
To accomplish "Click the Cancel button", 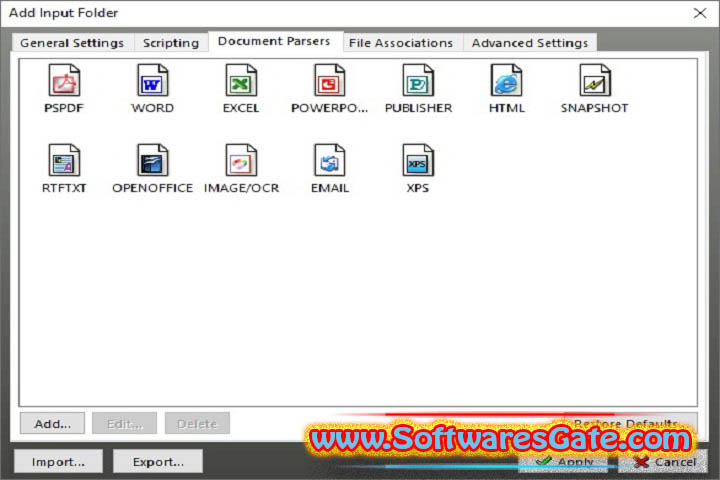I will click(663, 462).
